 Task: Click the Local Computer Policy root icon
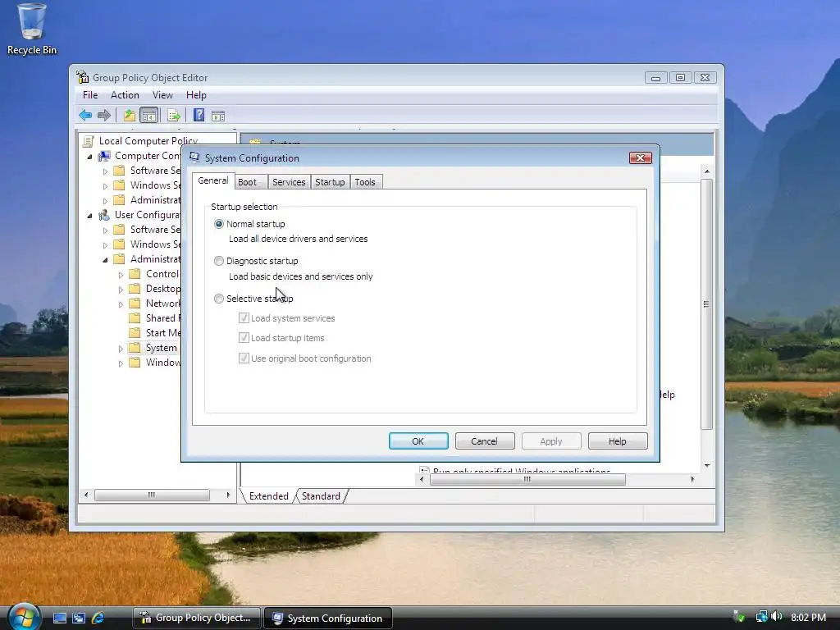pos(88,141)
